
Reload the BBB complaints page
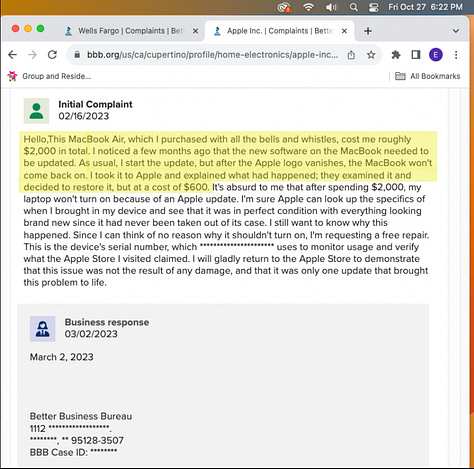point(52,55)
